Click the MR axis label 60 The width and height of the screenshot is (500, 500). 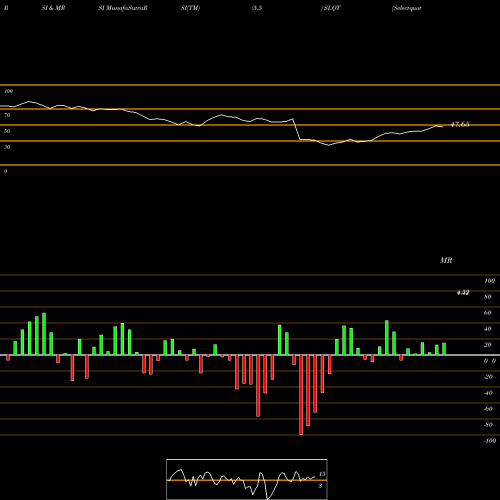point(488,313)
